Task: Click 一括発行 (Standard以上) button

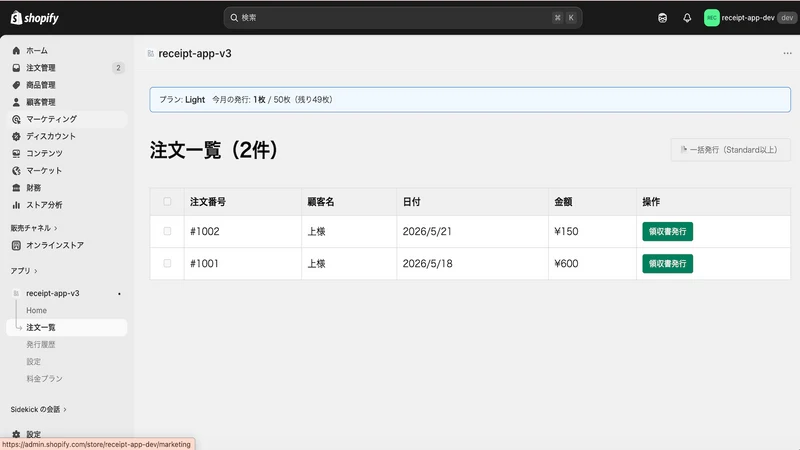Action: point(730,150)
